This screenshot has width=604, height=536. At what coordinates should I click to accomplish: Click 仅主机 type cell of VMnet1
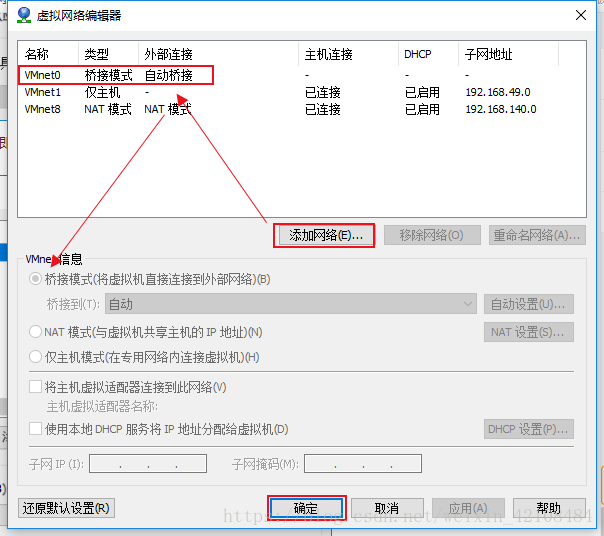pos(102,92)
